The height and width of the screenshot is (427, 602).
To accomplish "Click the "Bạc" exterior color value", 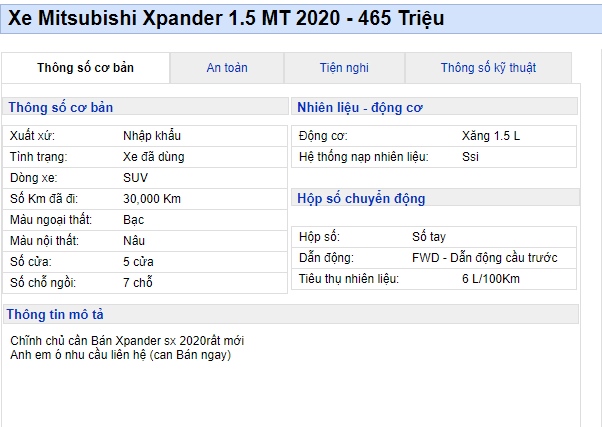I will point(133,220).
